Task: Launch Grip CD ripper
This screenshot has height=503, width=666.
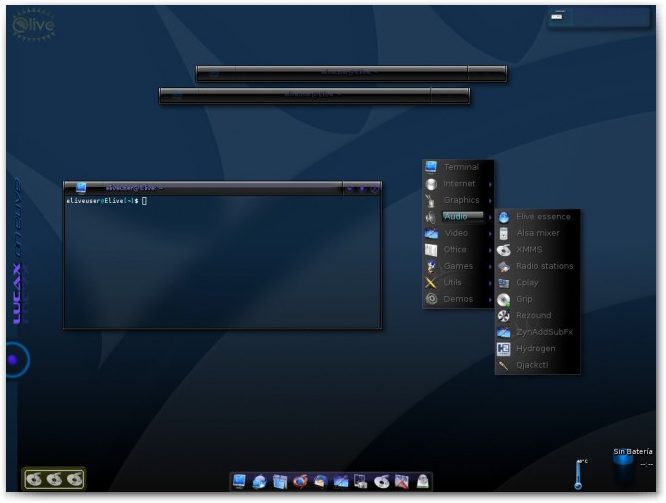Action: [x=525, y=299]
